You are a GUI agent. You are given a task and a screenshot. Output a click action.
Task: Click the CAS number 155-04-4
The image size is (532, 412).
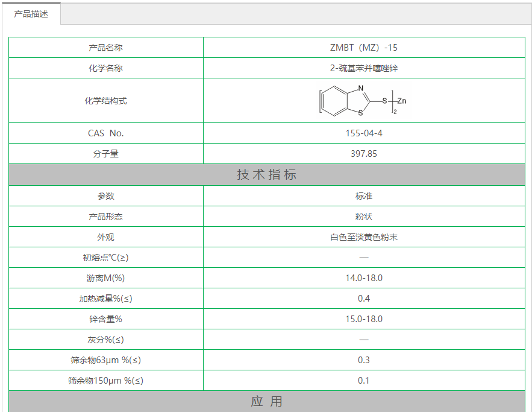point(363,133)
